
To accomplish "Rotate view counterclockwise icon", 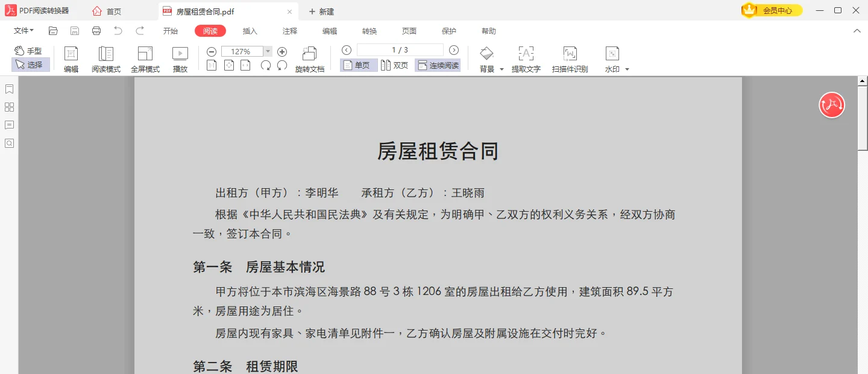I will pos(282,66).
